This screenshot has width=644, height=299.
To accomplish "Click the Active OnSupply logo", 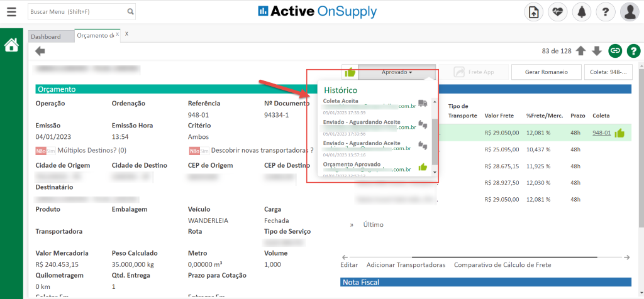I will click(x=317, y=11).
